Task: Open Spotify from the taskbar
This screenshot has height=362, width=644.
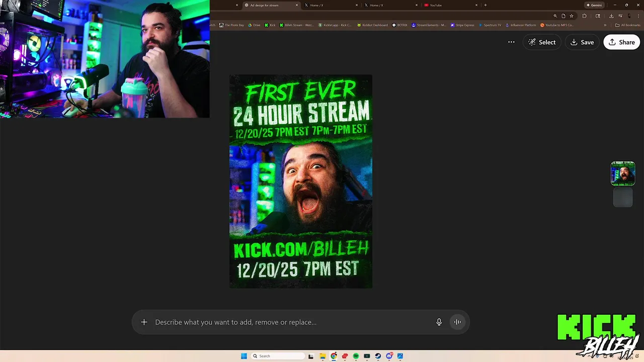Action: pos(356,356)
